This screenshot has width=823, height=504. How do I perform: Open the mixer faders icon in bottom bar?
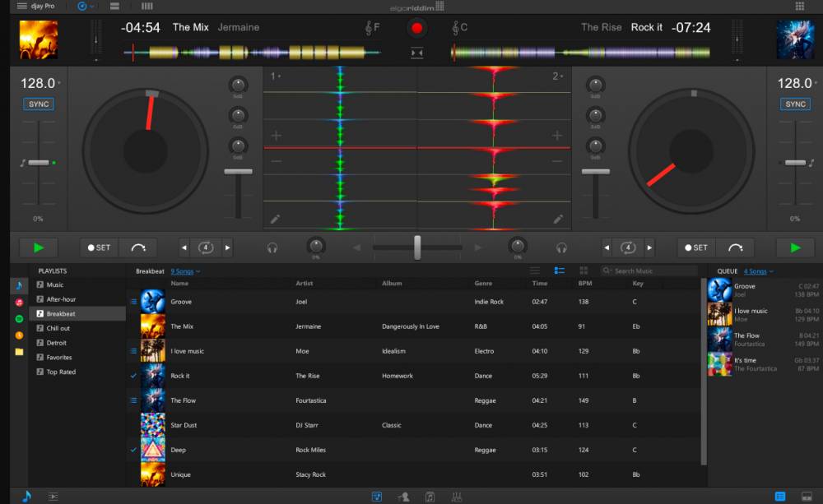tap(457, 497)
